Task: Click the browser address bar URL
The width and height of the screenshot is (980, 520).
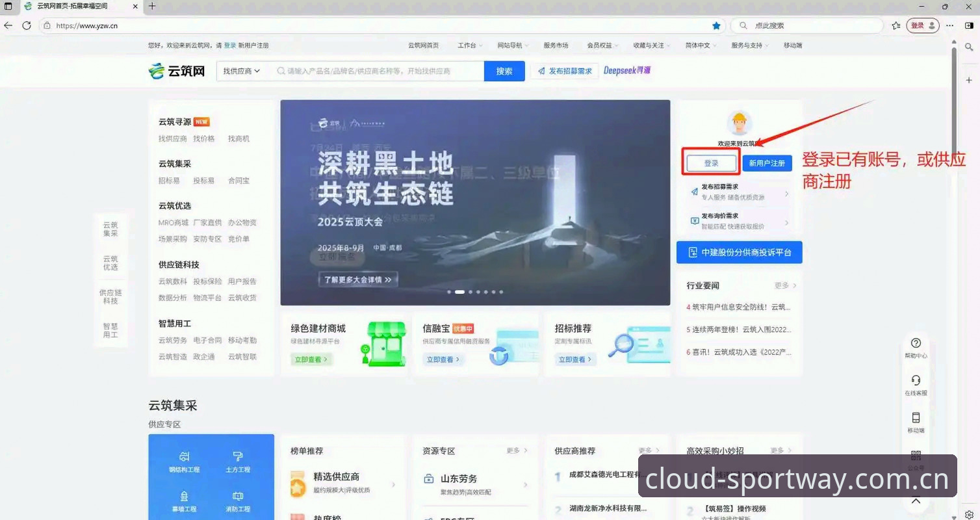Action: pyautogui.click(x=87, y=25)
